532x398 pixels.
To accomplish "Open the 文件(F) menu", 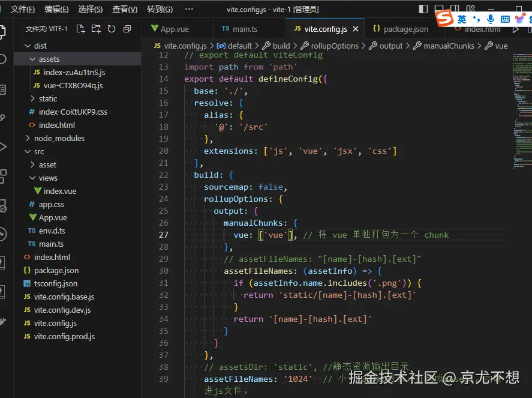I will 23,10.
